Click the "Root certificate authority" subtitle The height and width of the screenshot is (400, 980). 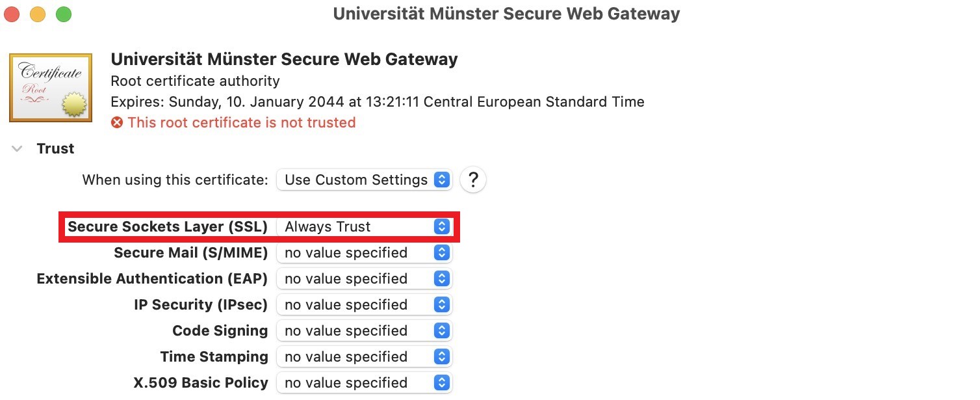(x=195, y=81)
